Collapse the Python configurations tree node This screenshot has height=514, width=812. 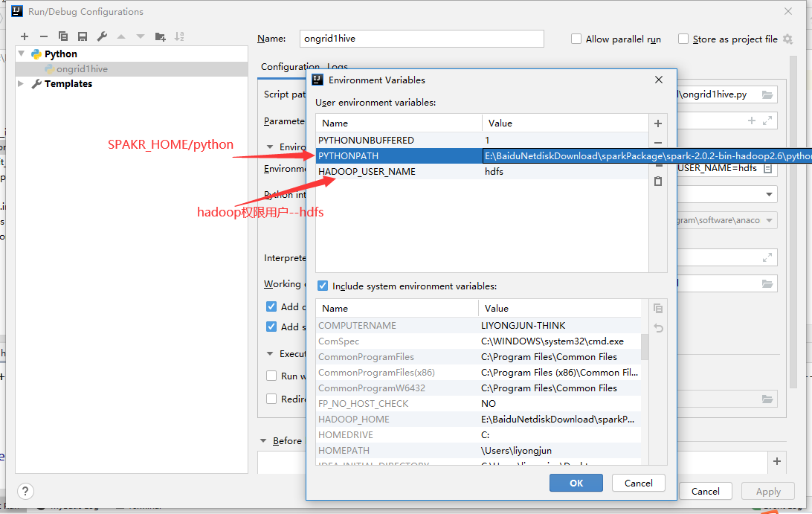coord(22,54)
